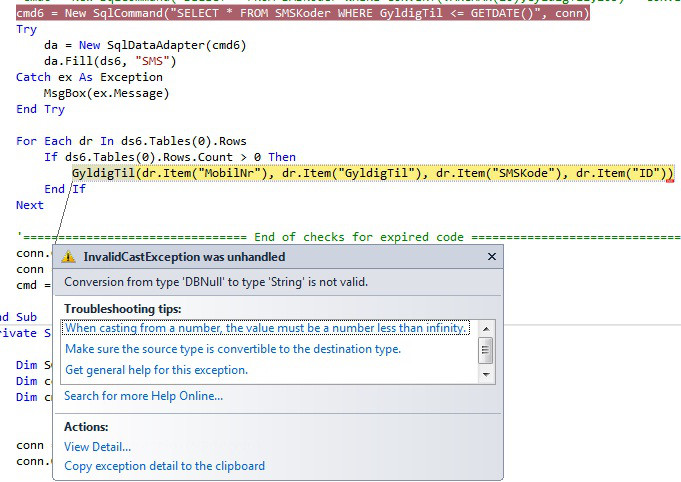Open View Detail for the exception
This screenshot has width=681, height=482.
click(97, 447)
